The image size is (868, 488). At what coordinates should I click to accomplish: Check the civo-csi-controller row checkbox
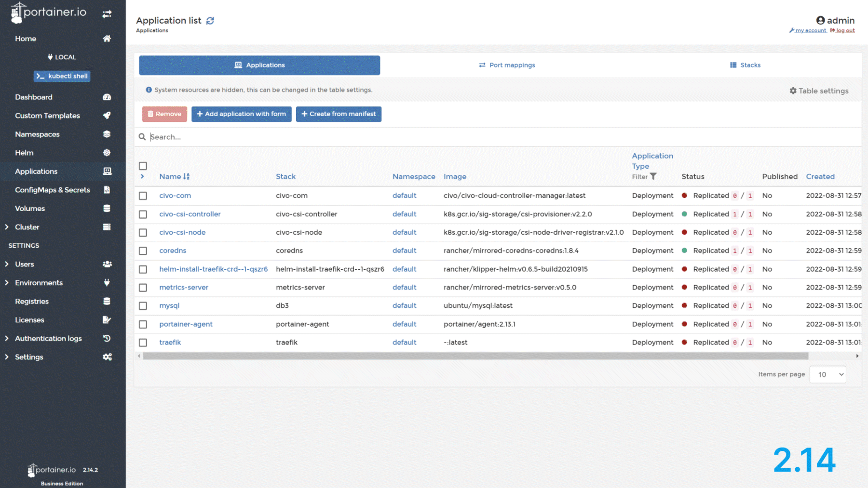pos(143,214)
